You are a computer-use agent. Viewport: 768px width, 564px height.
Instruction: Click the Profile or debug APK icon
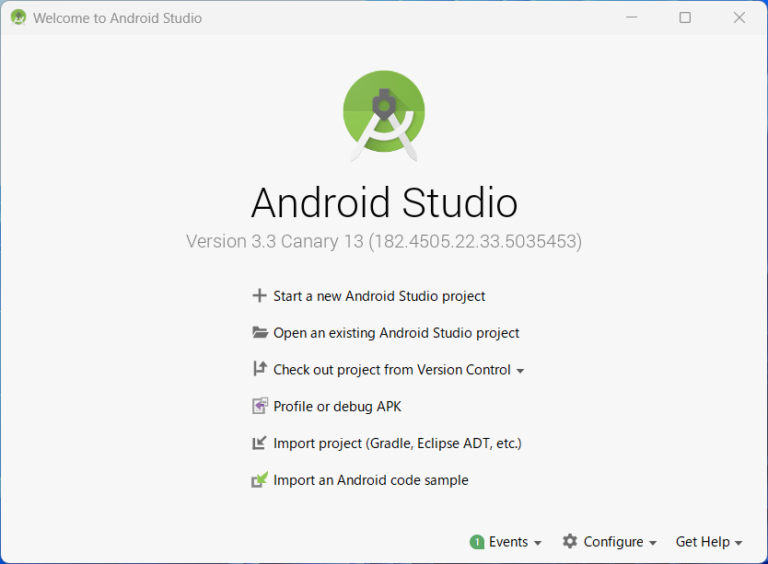(x=260, y=406)
